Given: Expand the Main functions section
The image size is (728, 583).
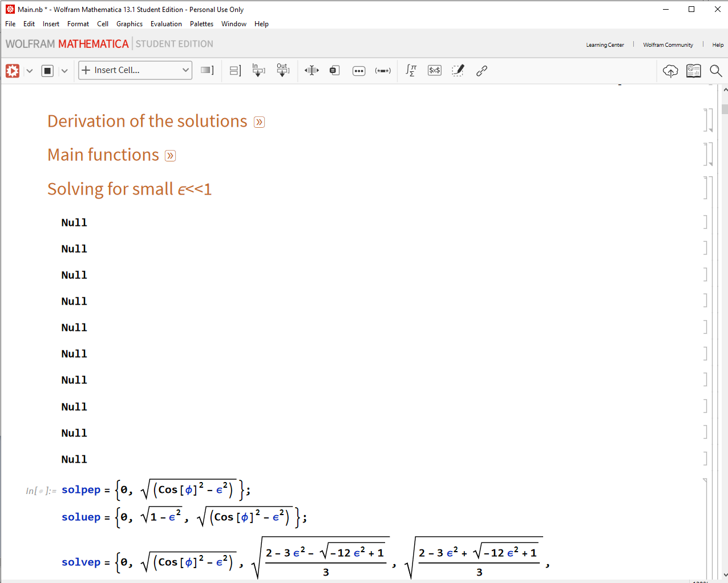Looking at the screenshot, I should [x=170, y=156].
